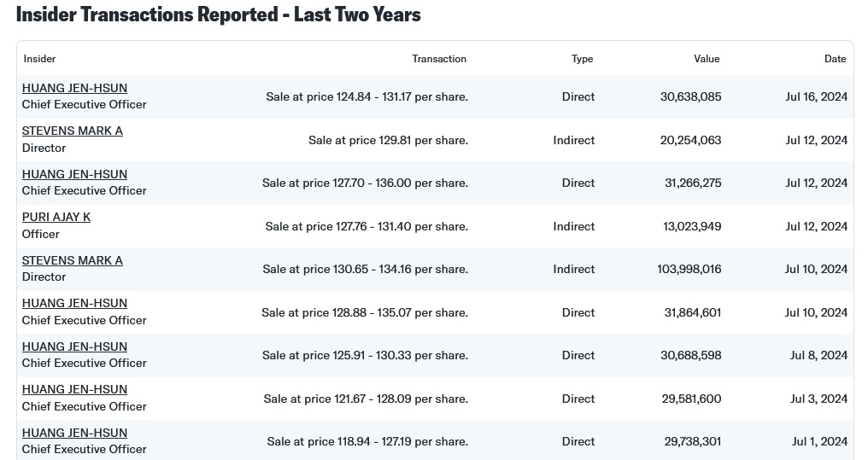Select the 13,023,949 value cell

click(x=692, y=226)
